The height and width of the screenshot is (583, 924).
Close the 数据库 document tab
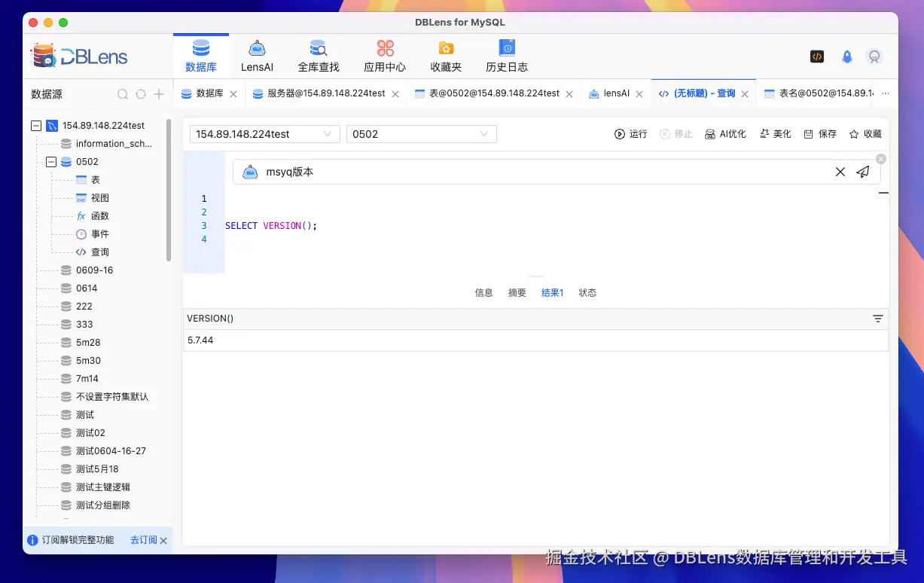(233, 94)
